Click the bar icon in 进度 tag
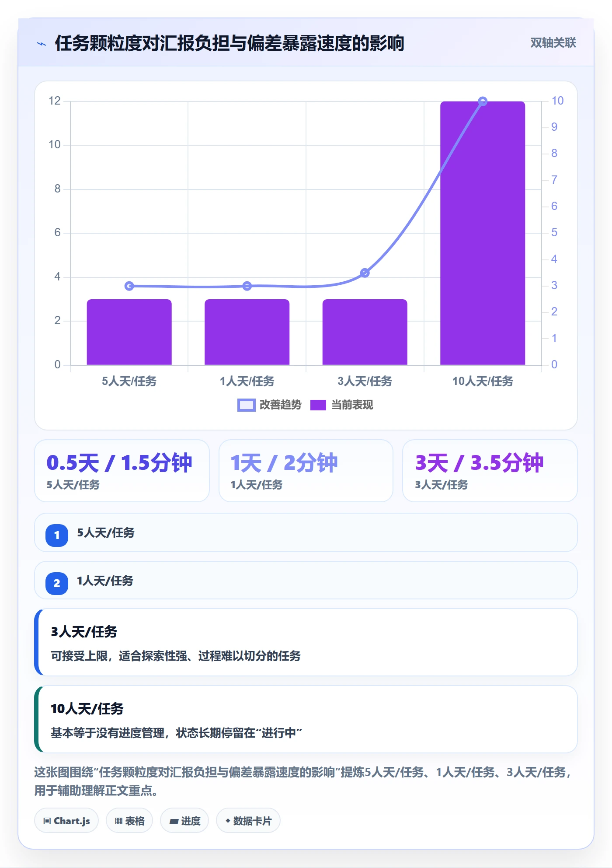Screen dimensions: 612x868 174,821
